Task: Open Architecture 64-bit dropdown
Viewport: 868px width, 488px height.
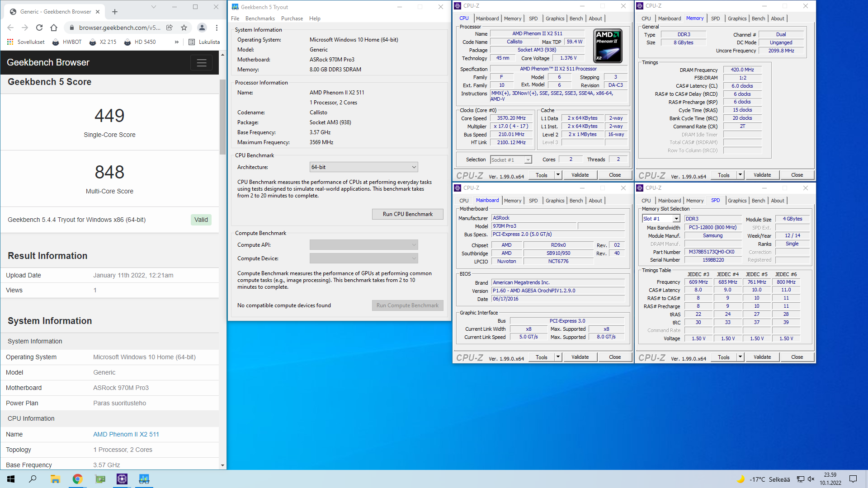Action: tap(363, 167)
